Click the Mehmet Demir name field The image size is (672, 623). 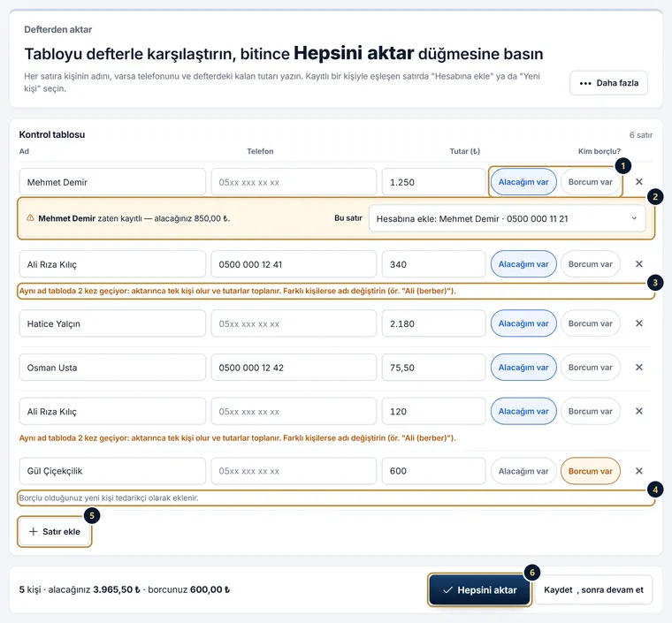pyautogui.click(x=112, y=182)
